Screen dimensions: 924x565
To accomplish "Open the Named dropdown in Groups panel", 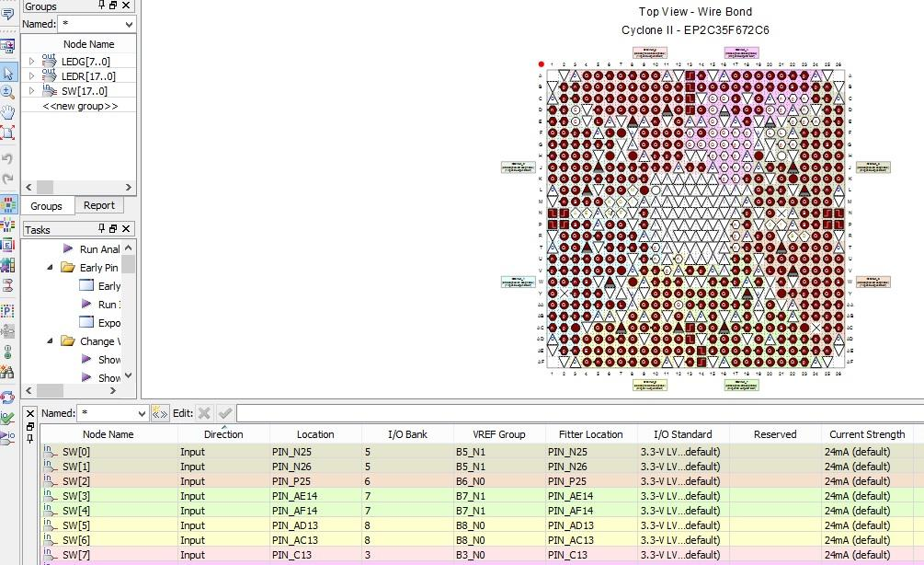I will coord(129,24).
